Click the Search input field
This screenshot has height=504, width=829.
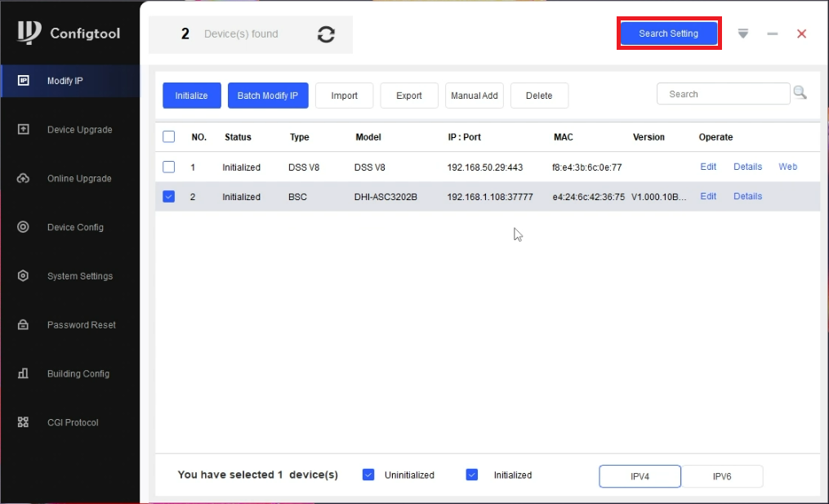(723, 94)
